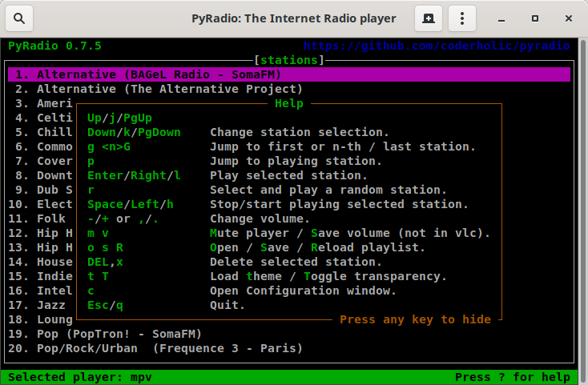Click station row 8 starting with Downt
The image size is (588, 385).
click(x=44, y=175)
